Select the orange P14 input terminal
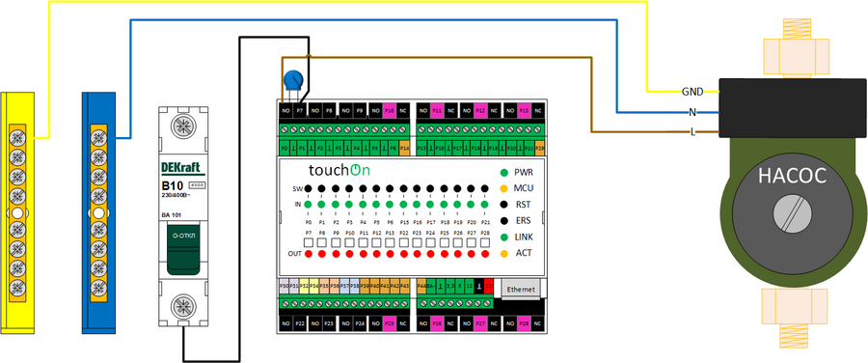 tap(404, 149)
